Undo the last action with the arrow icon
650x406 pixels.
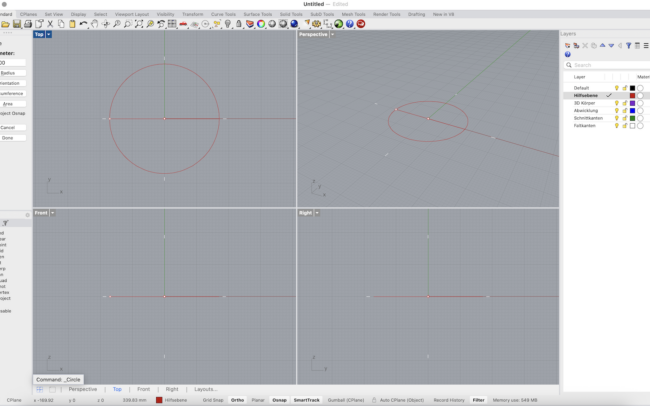click(83, 24)
